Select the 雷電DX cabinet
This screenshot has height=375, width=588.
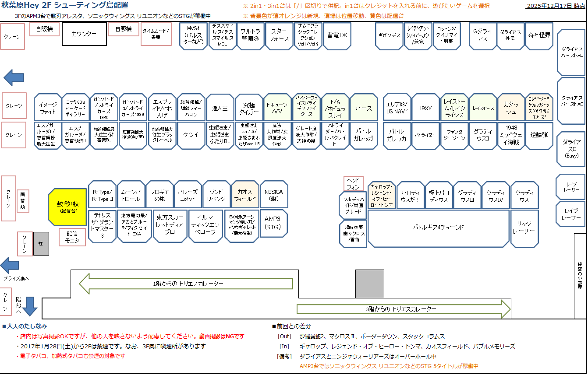tap(337, 35)
